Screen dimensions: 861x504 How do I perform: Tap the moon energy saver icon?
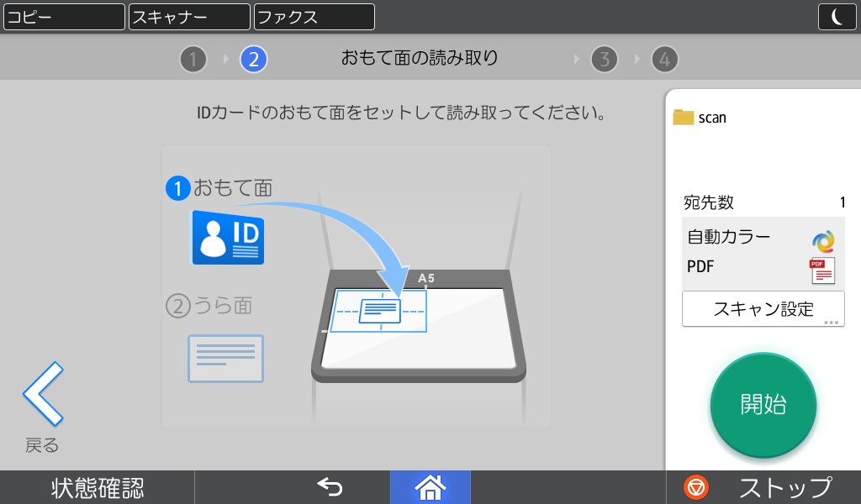(837, 17)
